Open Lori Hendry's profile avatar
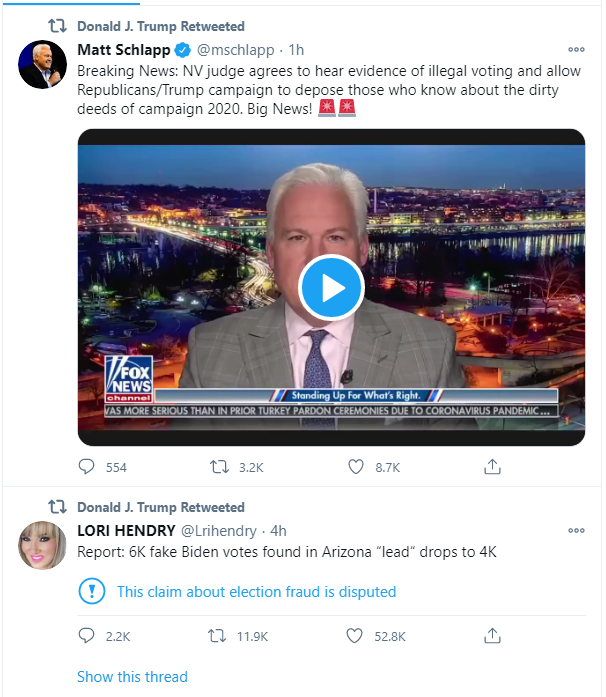The width and height of the screenshot is (606, 697). tap(42, 545)
